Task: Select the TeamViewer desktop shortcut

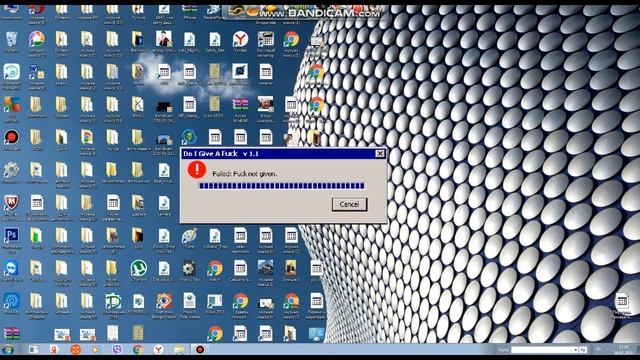Action: (11, 269)
